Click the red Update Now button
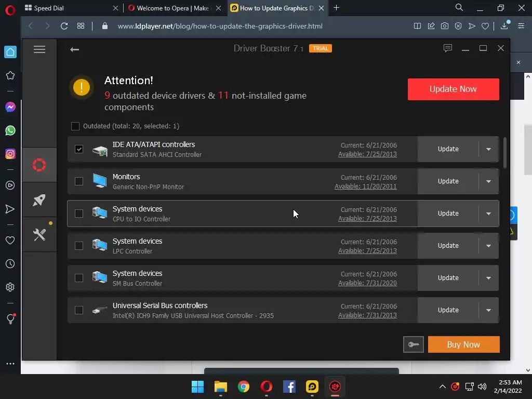The height and width of the screenshot is (399, 532). [x=453, y=89]
